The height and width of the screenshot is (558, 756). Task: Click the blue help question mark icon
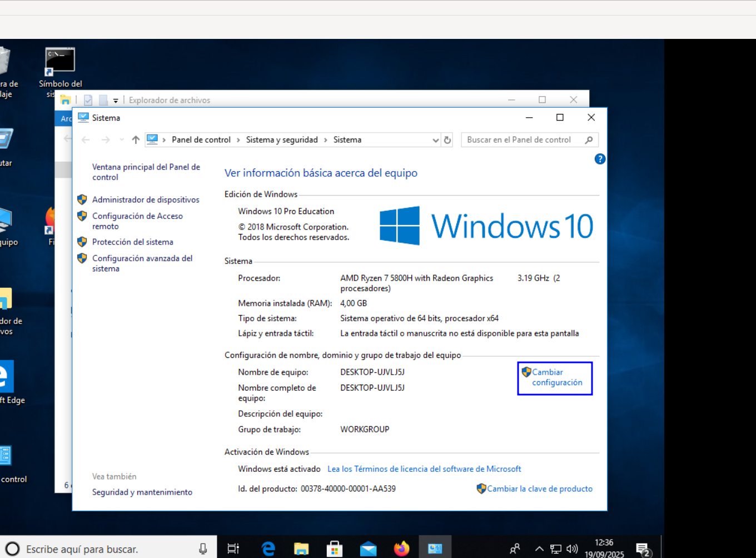[x=600, y=159]
